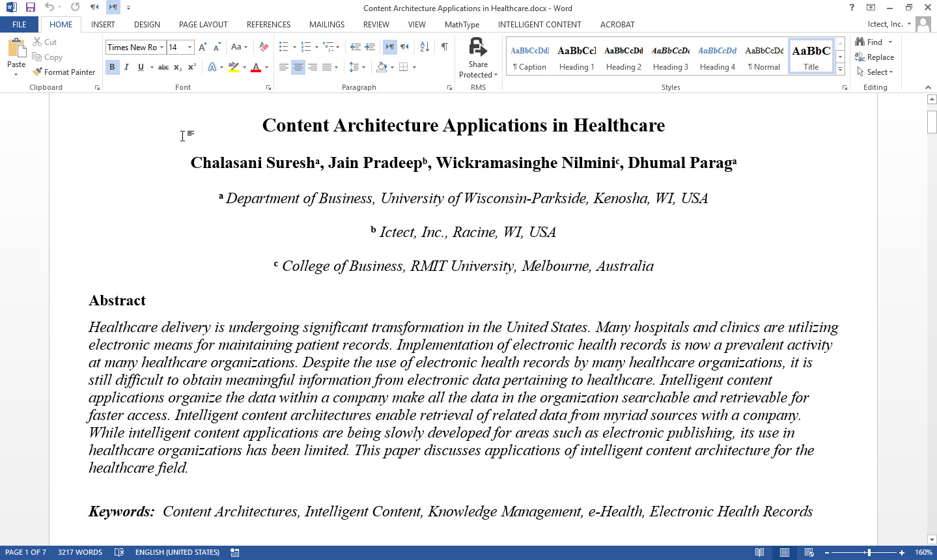This screenshot has height=560, width=937.
Task: Open the spelling and proofing status icon
Action: point(119,552)
